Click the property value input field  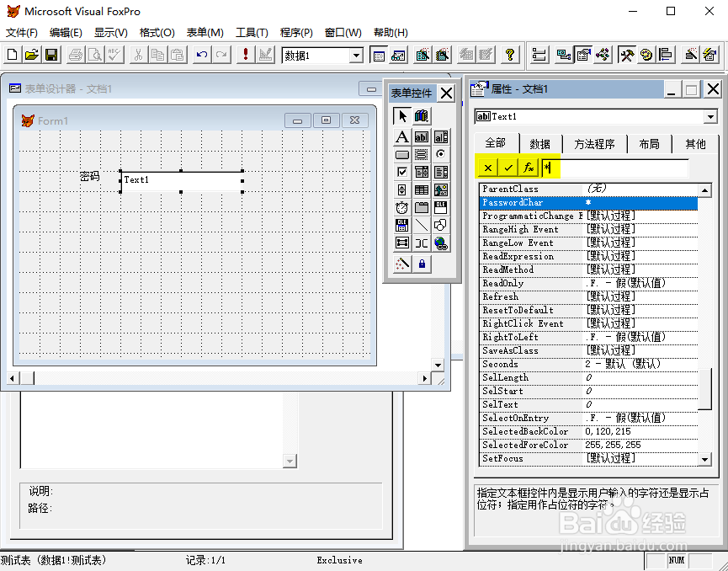614,168
